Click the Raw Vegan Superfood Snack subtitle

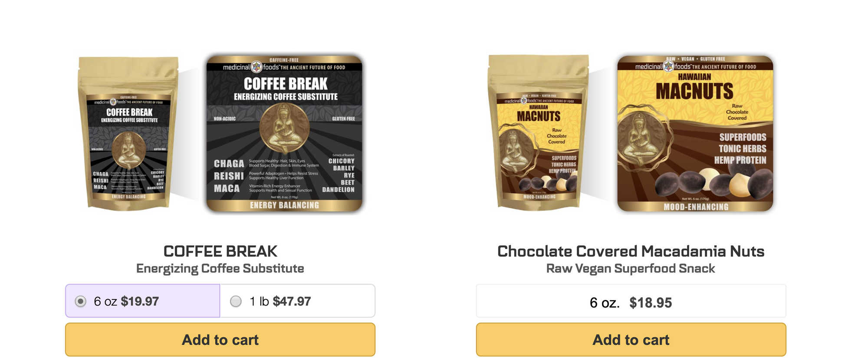(631, 269)
